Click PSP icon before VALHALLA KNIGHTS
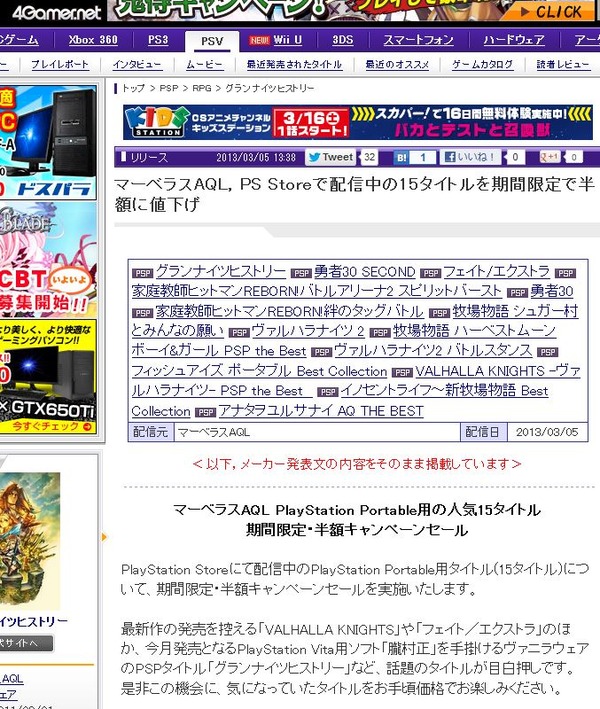Viewport: 600px width, 709px height. 402,373
